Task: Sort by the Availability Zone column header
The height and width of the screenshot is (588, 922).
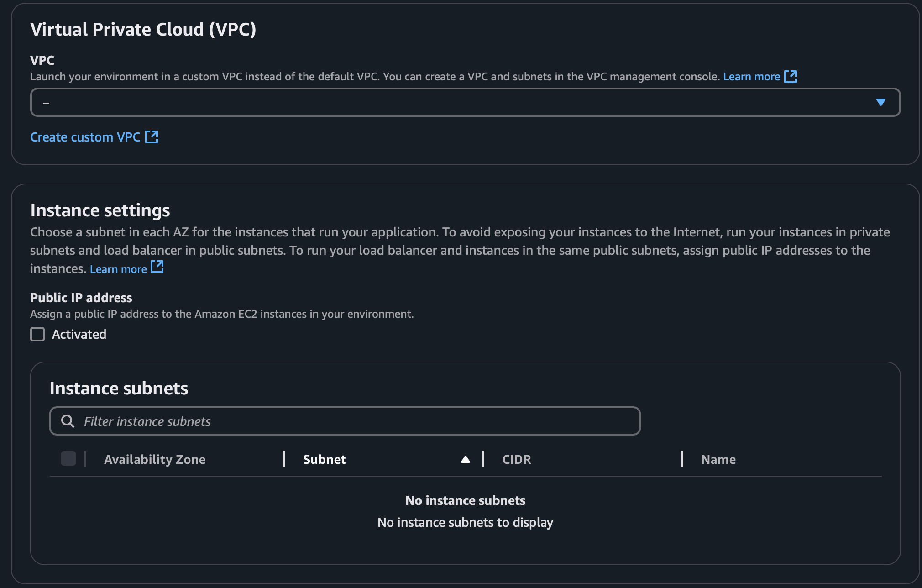Action: [x=155, y=459]
